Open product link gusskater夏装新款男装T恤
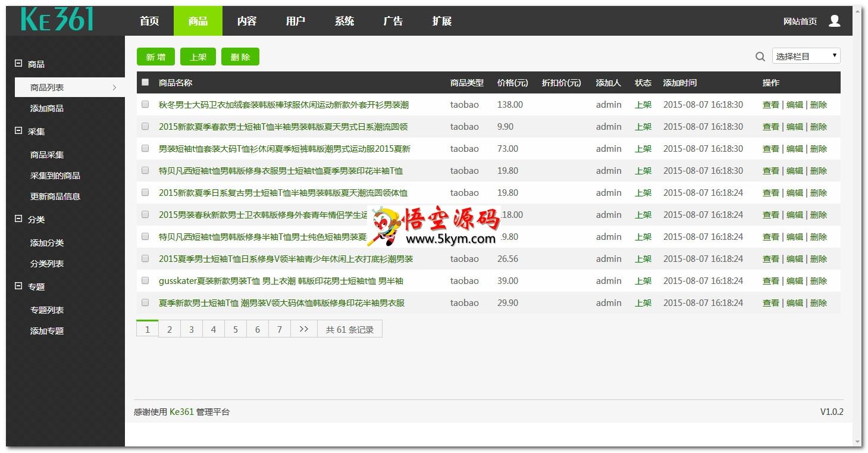Viewport: 868px width, 453px height. [x=281, y=281]
